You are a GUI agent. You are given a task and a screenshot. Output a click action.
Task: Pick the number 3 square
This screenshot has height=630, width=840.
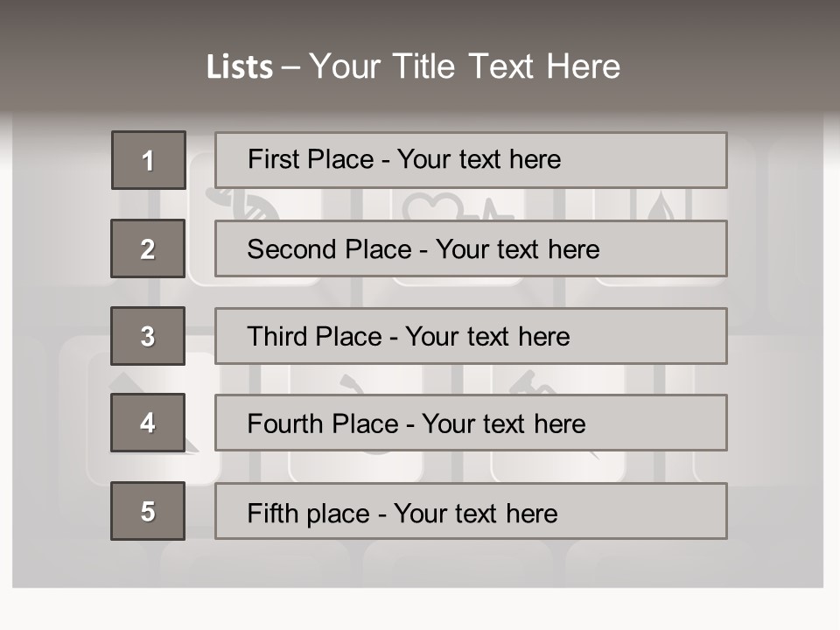tap(148, 336)
